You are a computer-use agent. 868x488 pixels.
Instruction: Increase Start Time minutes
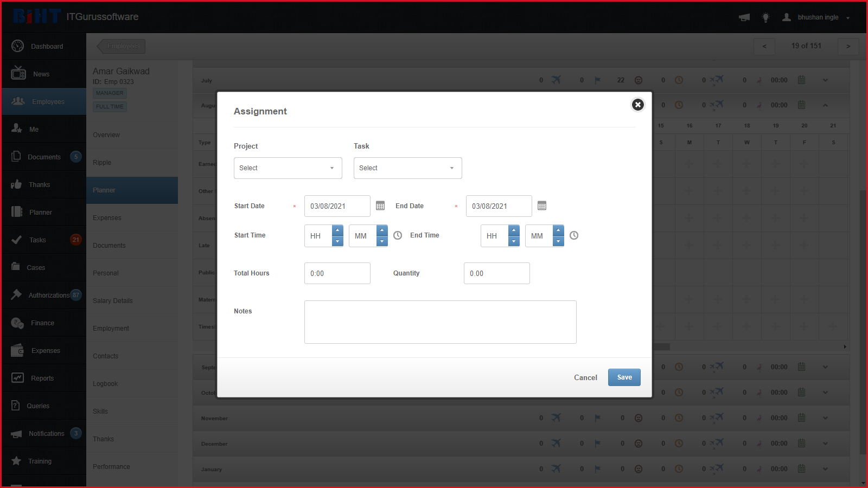pos(382,230)
